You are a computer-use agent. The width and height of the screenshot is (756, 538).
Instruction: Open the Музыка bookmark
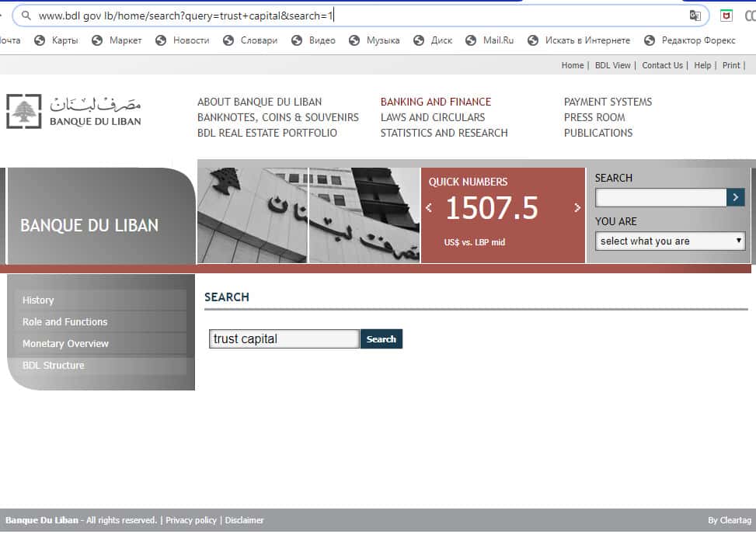pyautogui.click(x=375, y=40)
